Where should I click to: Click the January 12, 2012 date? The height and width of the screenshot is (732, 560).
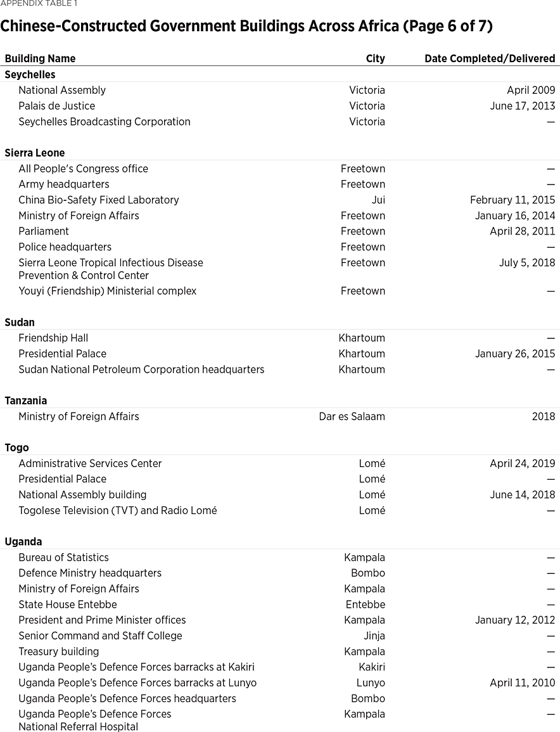(514, 620)
